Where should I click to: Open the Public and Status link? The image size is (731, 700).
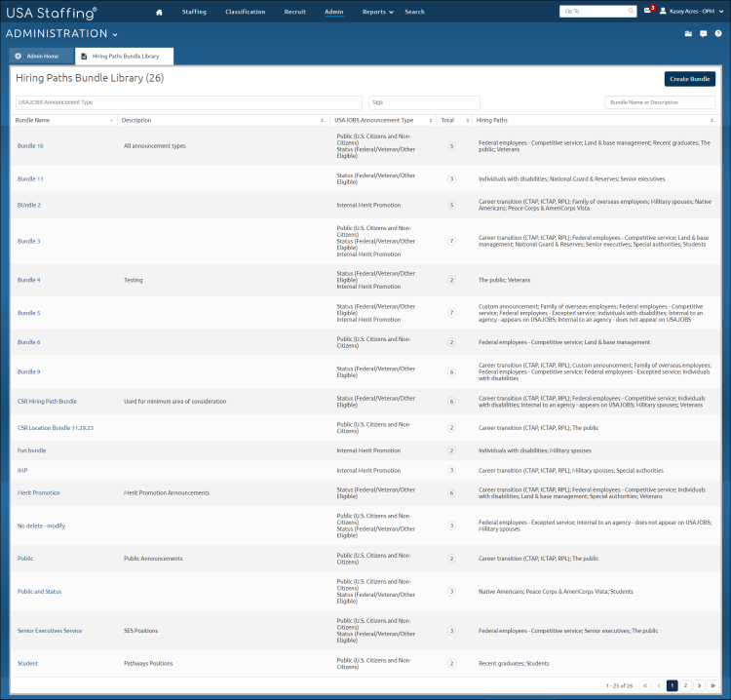(x=40, y=592)
